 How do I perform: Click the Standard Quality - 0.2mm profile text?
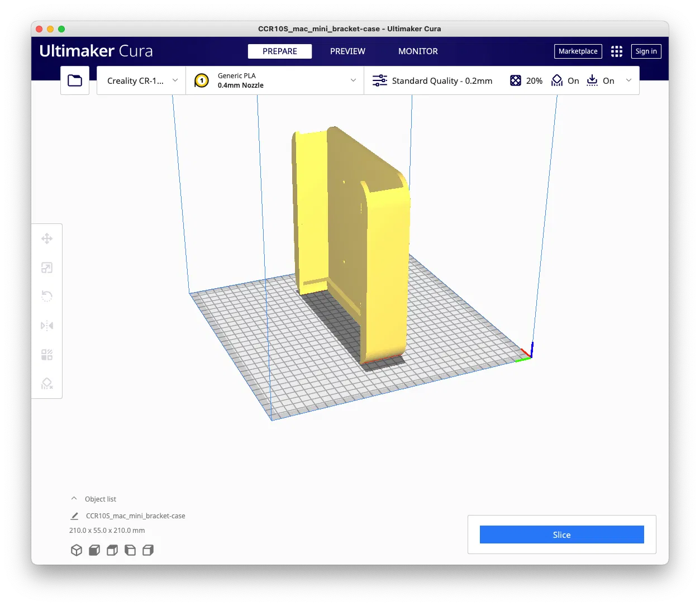(442, 80)
